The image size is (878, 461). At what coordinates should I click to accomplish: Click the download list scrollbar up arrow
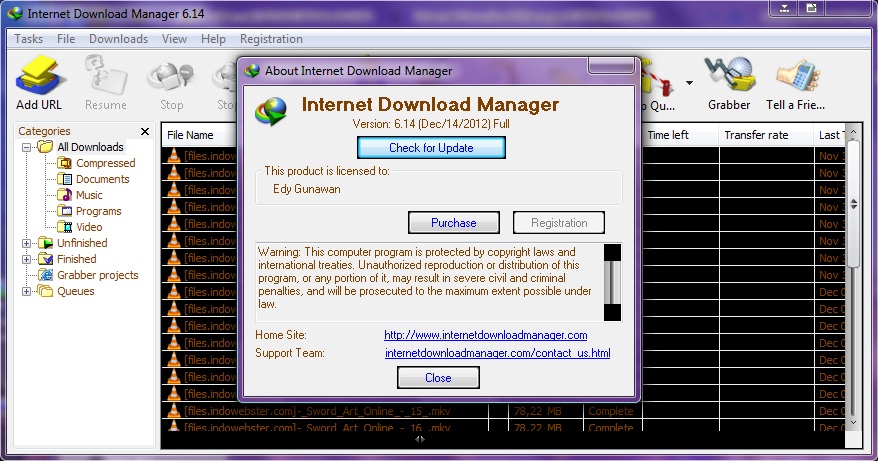coord(853,132)
